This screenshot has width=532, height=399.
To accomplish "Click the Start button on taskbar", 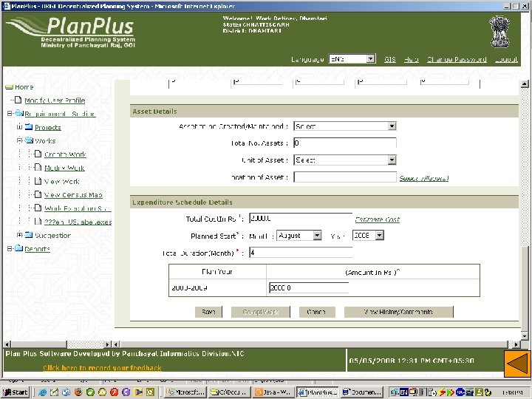I will 16,392.
